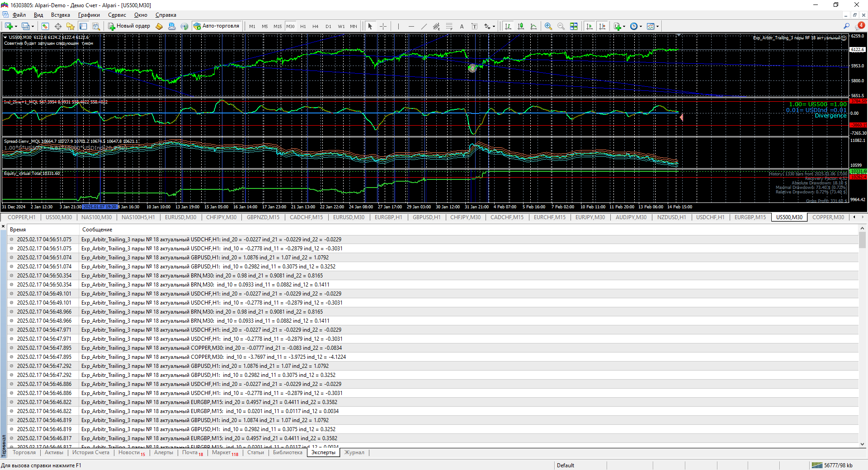Toggle chart auto scroll
The width and height of the screenshot is (868, 470).
click(589, 26)
